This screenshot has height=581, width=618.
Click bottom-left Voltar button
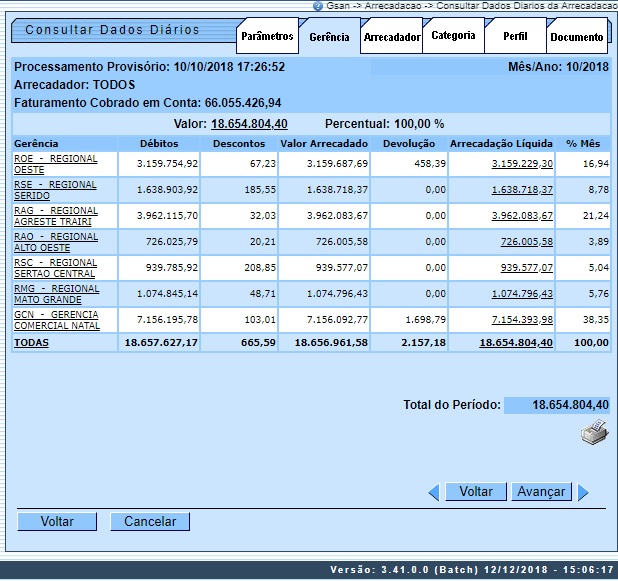pyautogui.click(x=57, y=521)
